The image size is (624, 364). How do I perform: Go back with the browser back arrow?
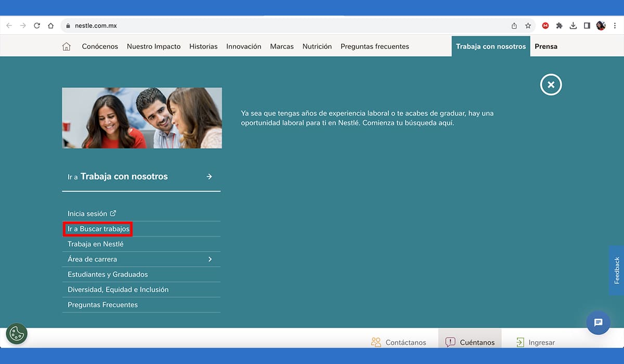coord(9,25)
